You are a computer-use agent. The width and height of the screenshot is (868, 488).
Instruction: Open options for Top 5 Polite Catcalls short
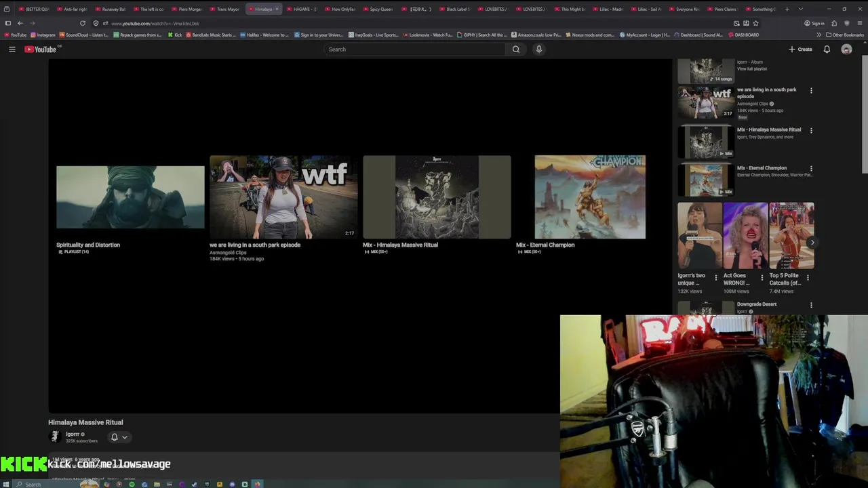tap(808, 278)
